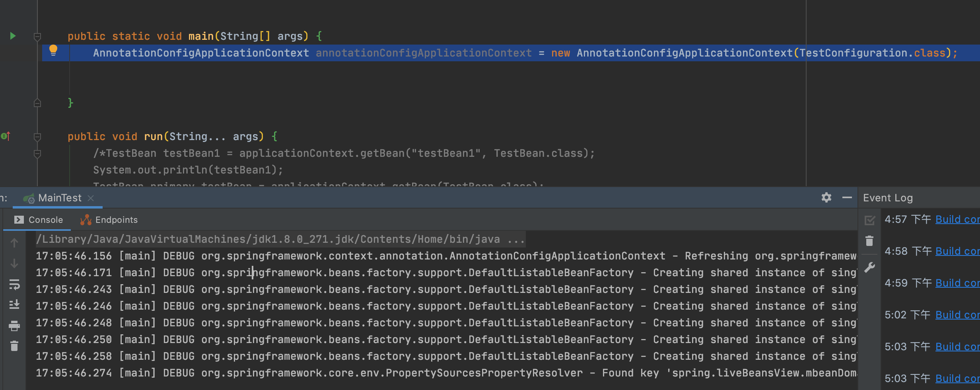Click the print console output icon
The width and height of the screenshot is (980, 390).
point(14,326)
